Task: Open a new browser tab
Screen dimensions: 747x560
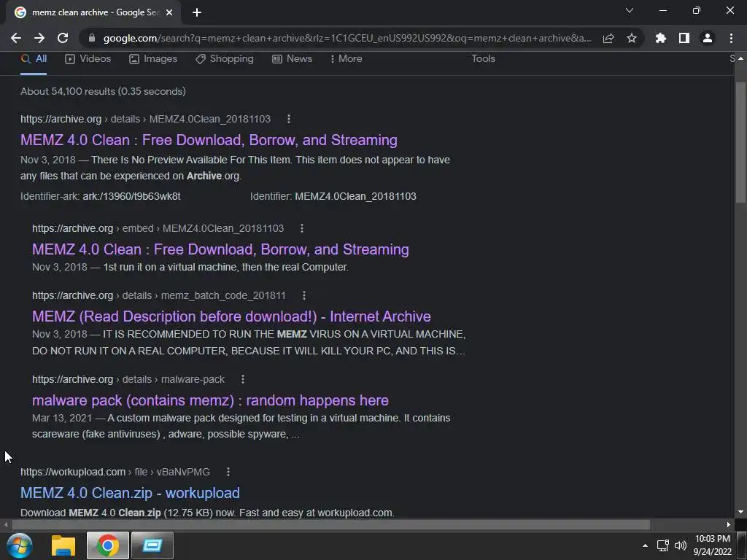Action: 197,12
